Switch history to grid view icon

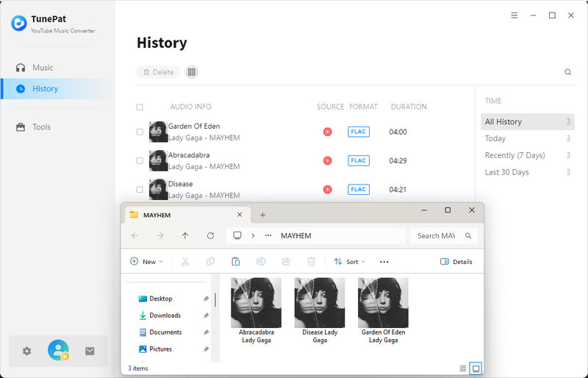click(x=191, y=72)
